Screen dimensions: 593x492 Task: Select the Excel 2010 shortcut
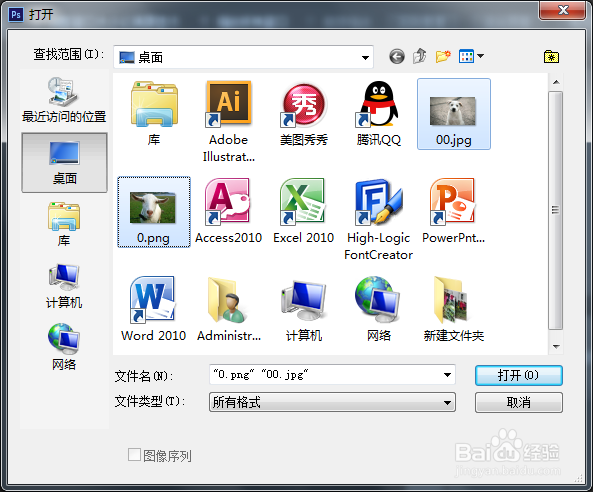tap(304, 212)
